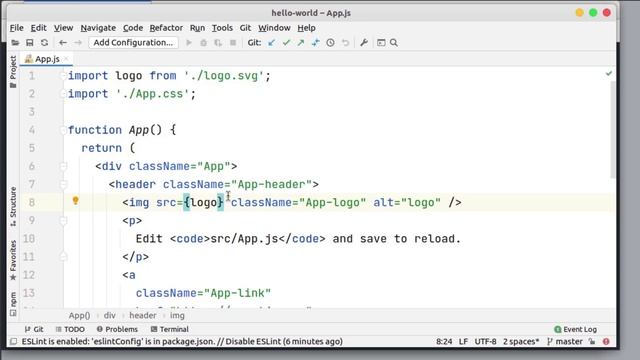
Task: Open the View menu
Action: pyautogui.click(x=64, y=28)
